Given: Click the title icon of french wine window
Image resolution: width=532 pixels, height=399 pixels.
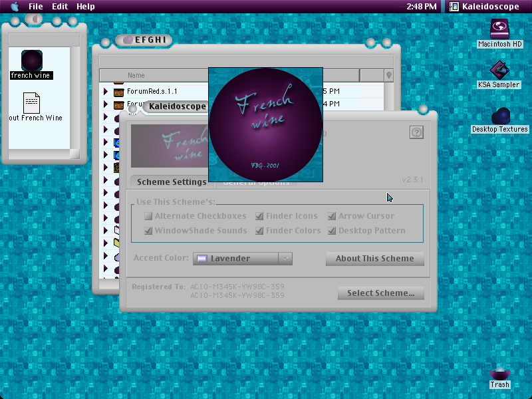Looking at the screenshot, I should click(x=35, y=20).
